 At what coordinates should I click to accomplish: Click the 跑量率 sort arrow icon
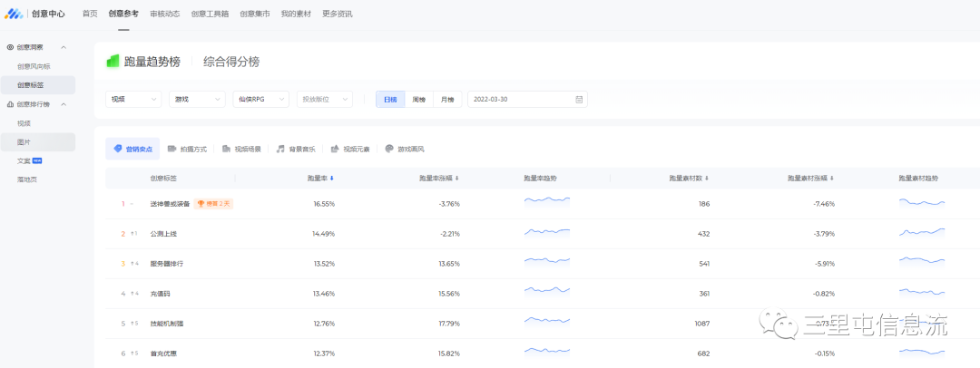point(331,178)
